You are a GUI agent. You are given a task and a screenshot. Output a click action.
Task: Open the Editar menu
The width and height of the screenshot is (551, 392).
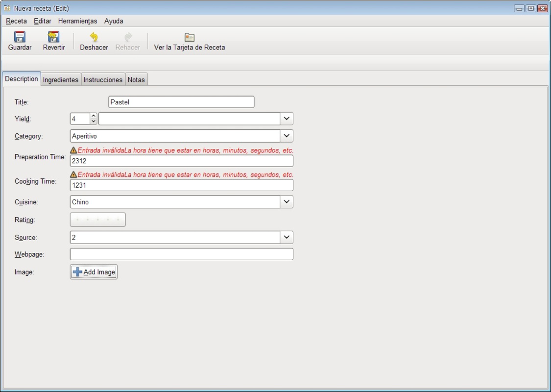(x=43, y=21)
